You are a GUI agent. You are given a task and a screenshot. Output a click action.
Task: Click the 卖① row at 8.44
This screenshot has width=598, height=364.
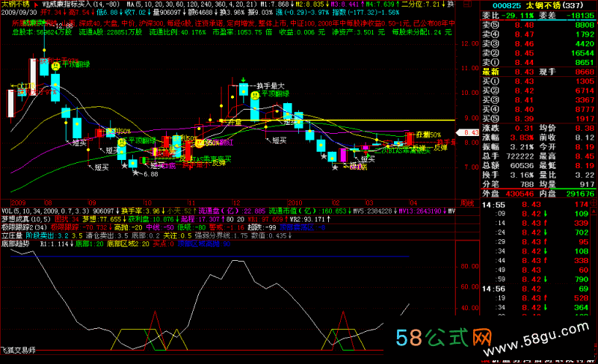[537, 63]
